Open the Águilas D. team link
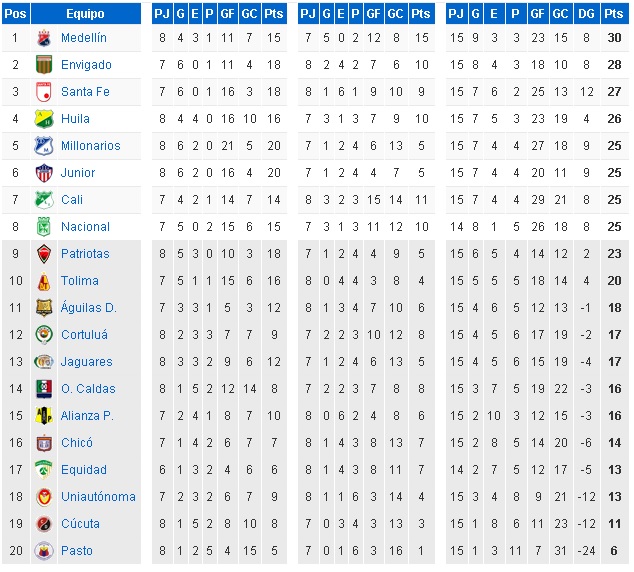This screenshot has width=634, height=572. tap(89, 308)
